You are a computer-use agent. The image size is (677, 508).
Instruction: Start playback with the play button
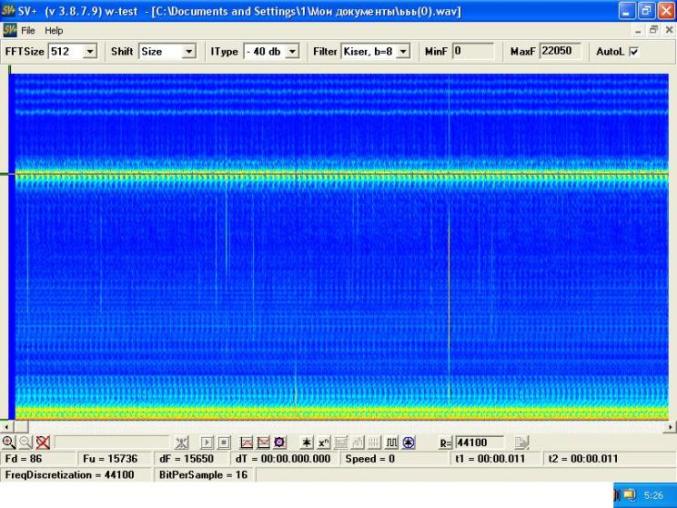[207, 442]
